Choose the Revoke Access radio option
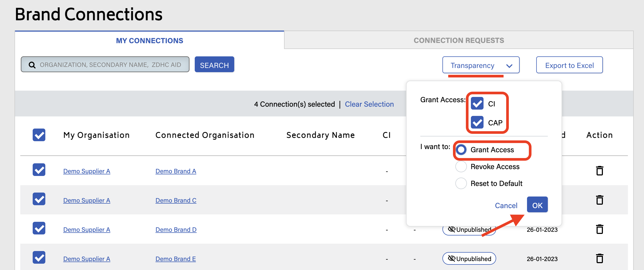The width and height of the screenshot is (644, 270). click(x=461, y=166)
